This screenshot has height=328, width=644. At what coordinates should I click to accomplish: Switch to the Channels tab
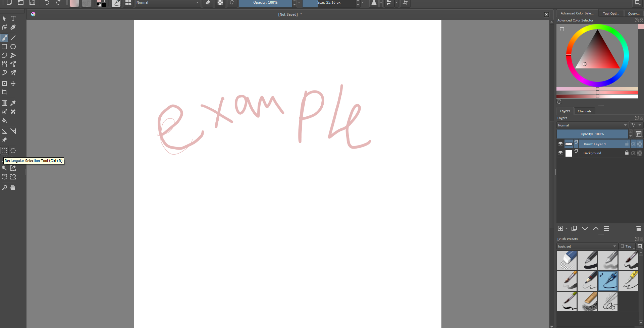[x=585, y=111]
